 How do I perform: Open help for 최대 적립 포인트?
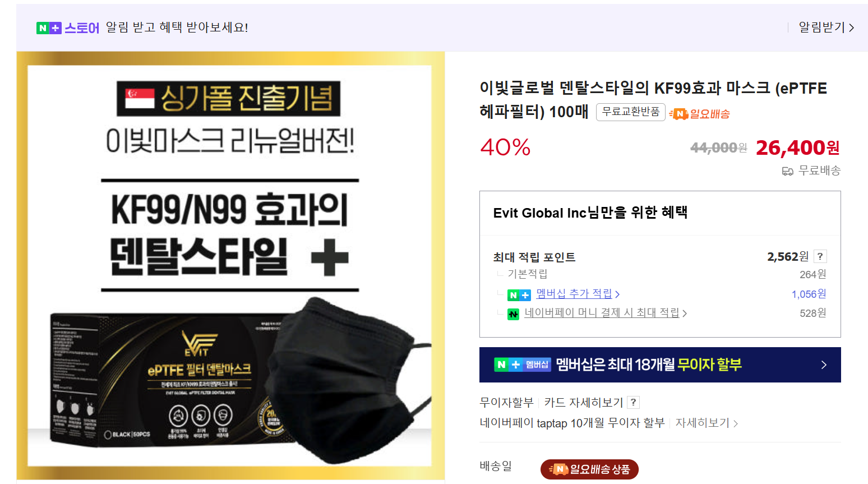pos(820,256)
